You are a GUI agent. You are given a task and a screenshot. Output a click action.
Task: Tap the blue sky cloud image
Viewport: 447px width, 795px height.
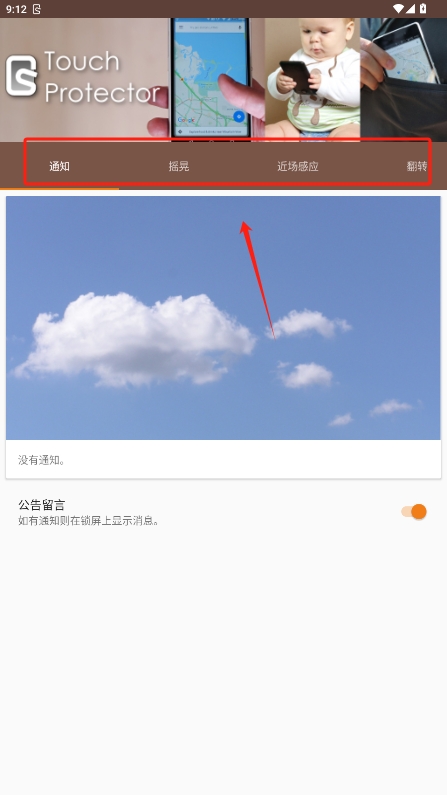click(x=224, y=318)
